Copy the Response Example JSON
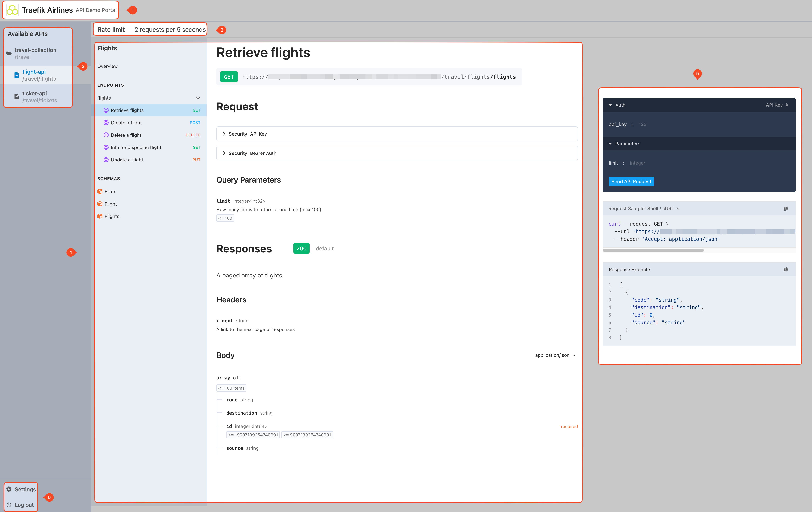The width and height of the screenshot is (812, 512). (x=786, y=269)
